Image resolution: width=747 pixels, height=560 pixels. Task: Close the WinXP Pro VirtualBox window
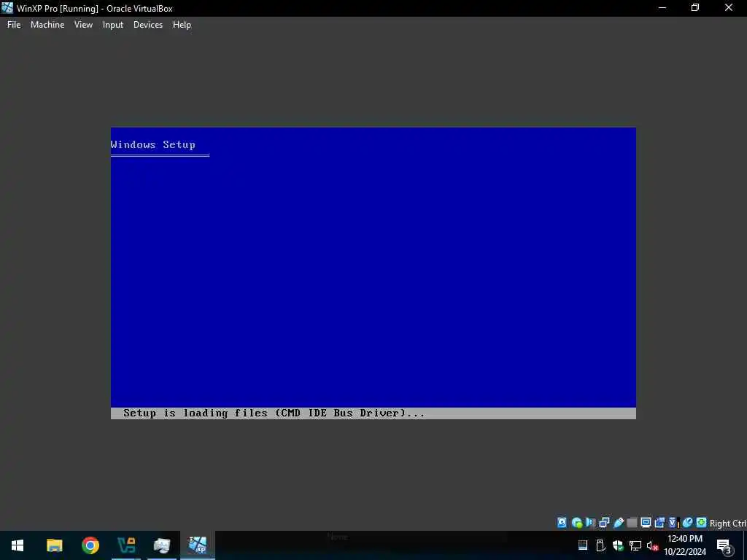(729, 8)
